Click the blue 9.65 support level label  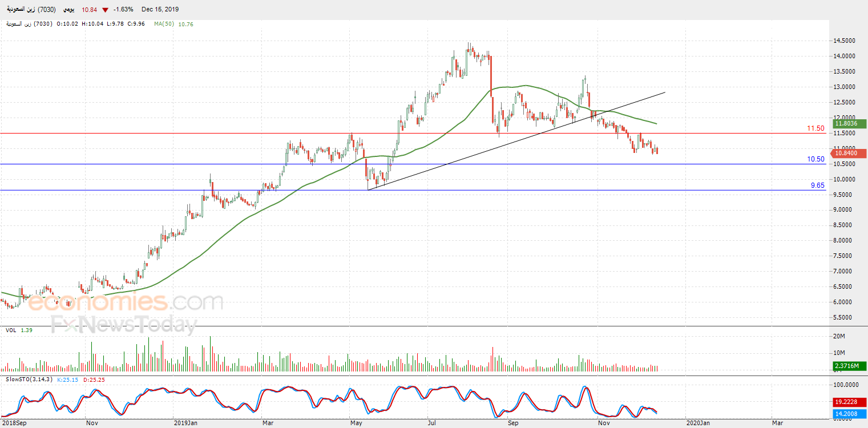click(818, 185)
